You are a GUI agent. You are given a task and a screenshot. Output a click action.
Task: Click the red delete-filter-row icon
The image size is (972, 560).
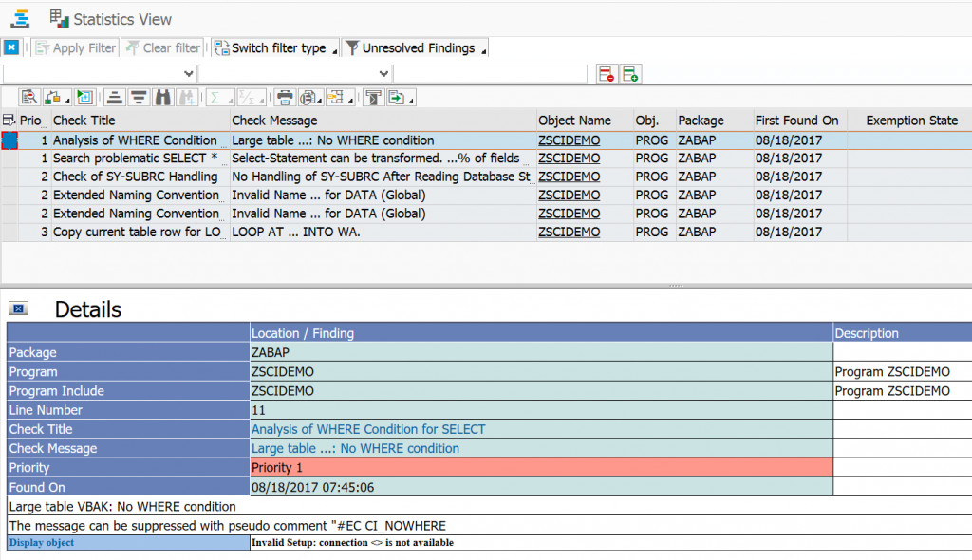pyautogui.click(x=607, y=73)
